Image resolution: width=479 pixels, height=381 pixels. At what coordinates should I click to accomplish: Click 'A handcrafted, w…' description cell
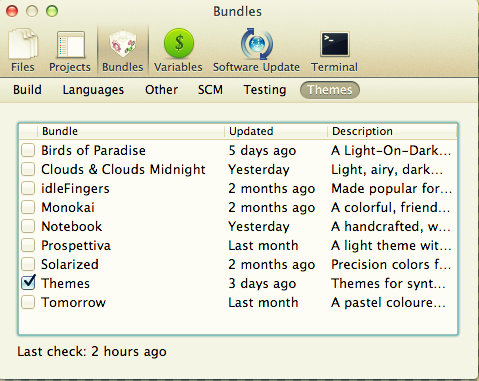coord(391,226)
